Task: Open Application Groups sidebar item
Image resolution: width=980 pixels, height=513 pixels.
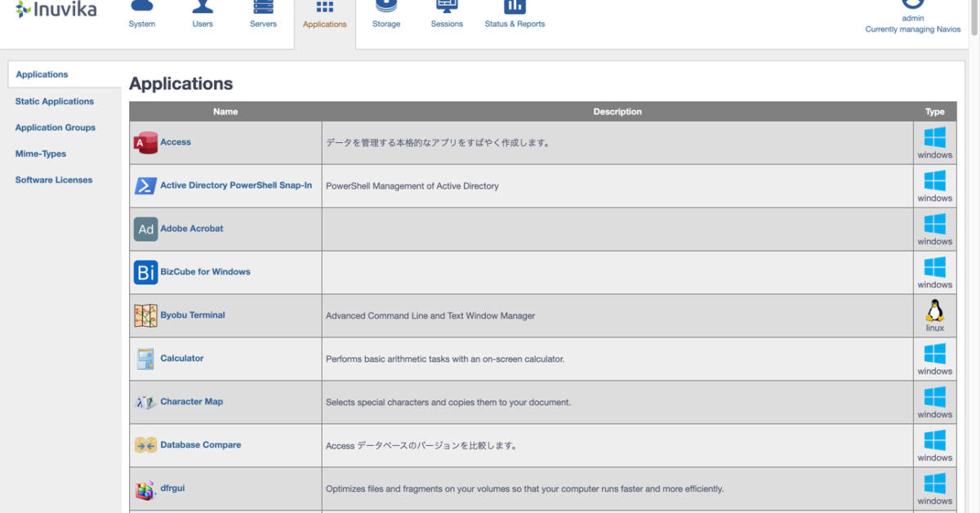Action: point(56,127)
